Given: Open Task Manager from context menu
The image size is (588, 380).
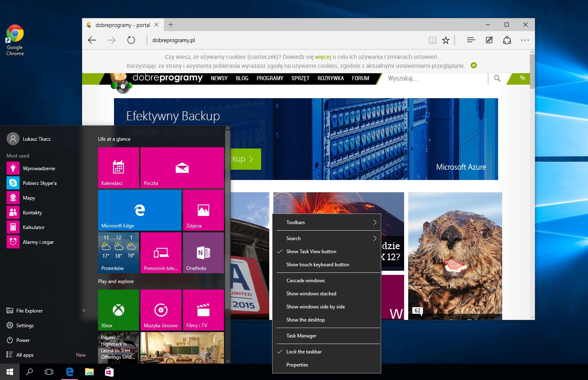Looking at the screenshot, I should 326,336.
